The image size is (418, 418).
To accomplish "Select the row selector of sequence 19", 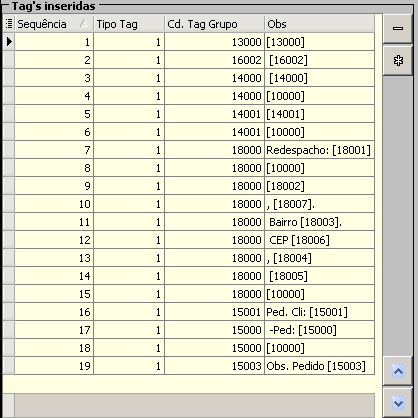I will point(9,366).
